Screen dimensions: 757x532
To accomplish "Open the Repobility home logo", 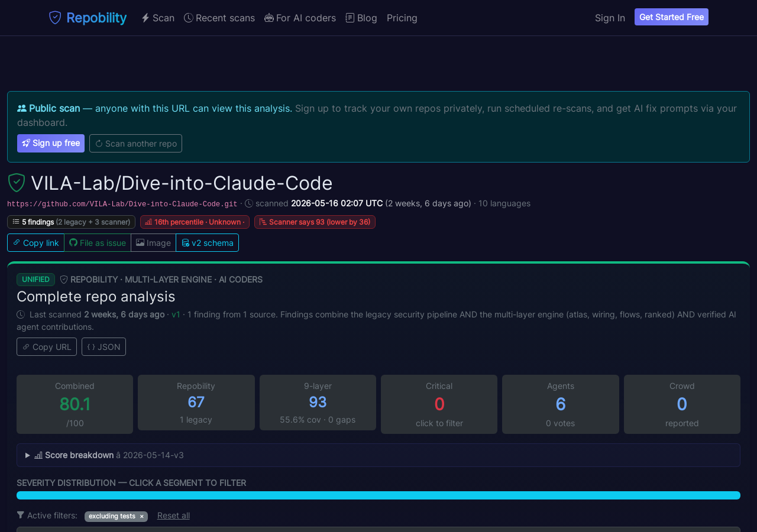I will [88, 18].
